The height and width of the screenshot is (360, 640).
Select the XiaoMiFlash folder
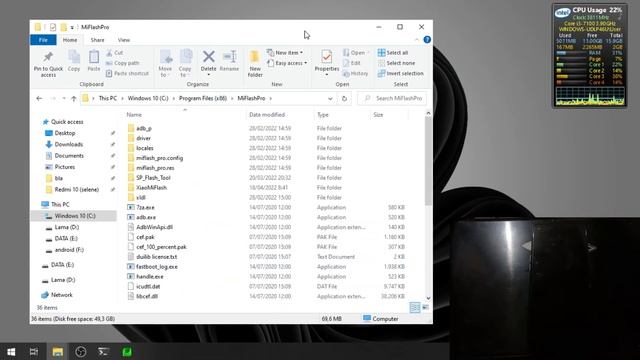coord(151,188)
